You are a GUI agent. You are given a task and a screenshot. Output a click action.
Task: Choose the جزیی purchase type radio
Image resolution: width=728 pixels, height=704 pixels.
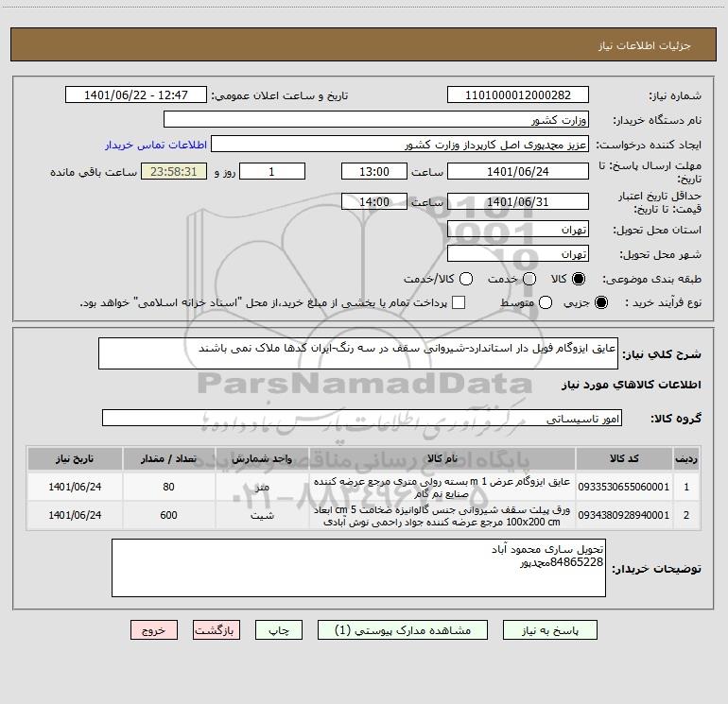pos(600,302)
